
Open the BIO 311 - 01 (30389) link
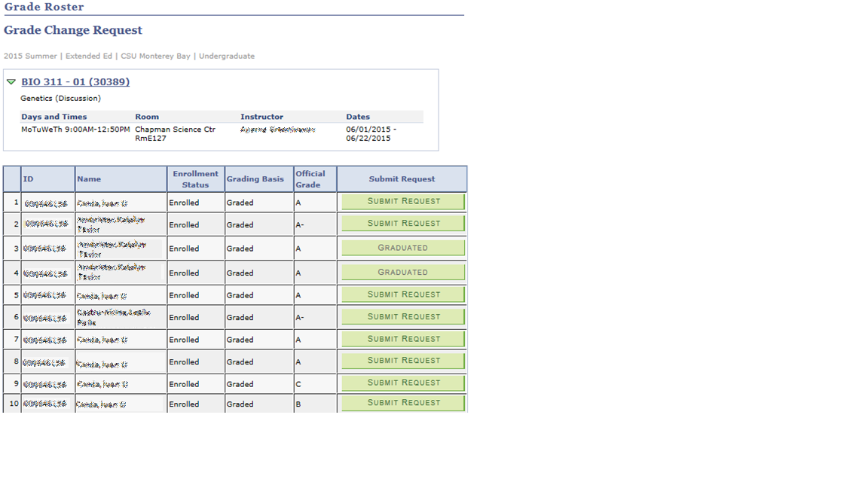[75, 82]
